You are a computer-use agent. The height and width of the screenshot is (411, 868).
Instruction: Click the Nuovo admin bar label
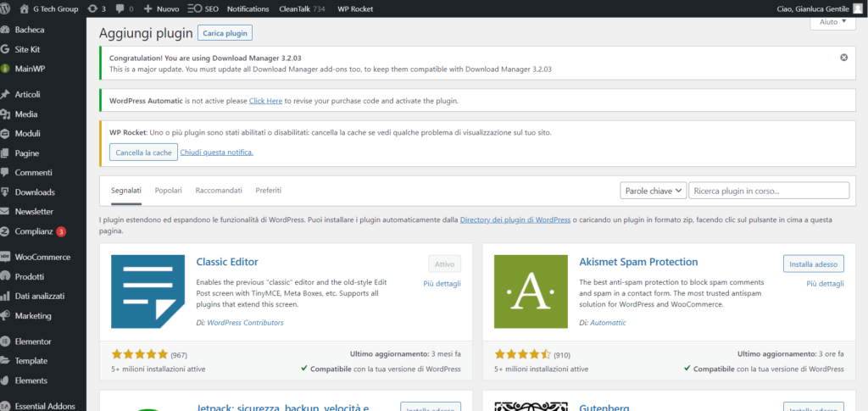coord(168,8)
